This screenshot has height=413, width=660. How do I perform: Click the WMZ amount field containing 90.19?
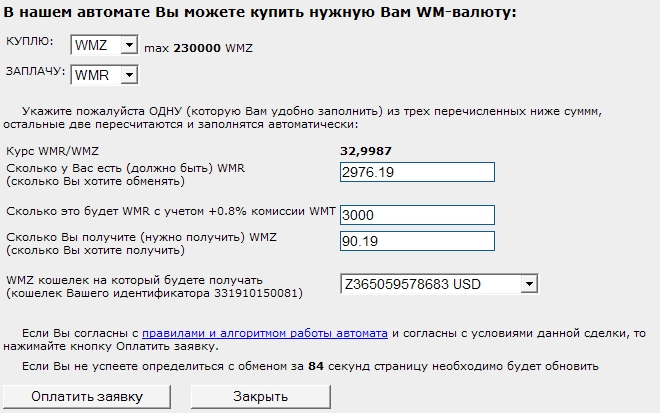417,241
